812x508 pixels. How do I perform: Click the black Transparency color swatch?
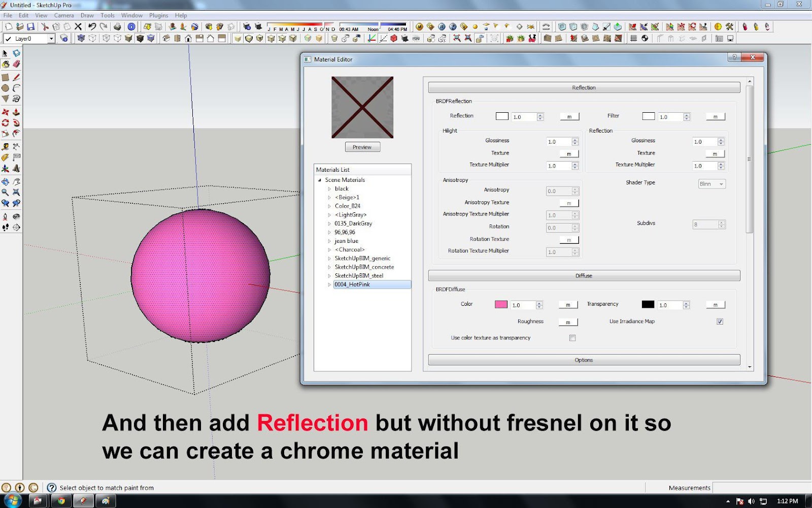point(648,304)
